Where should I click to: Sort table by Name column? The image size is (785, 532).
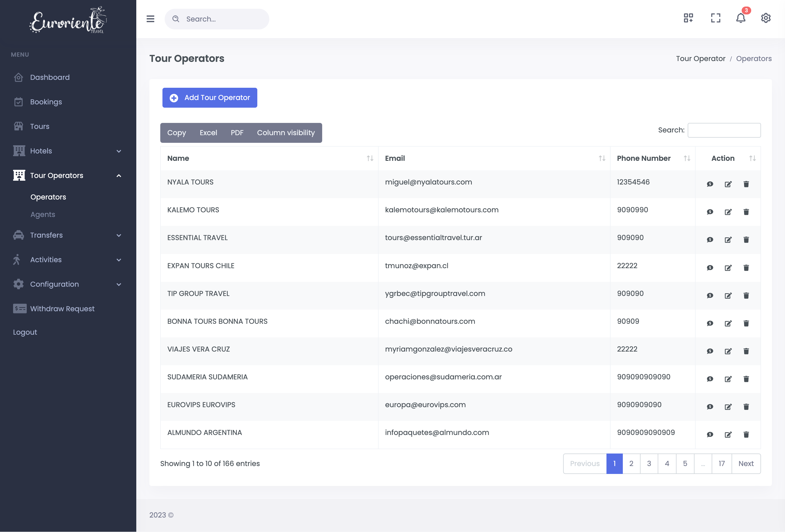[270, 158]
